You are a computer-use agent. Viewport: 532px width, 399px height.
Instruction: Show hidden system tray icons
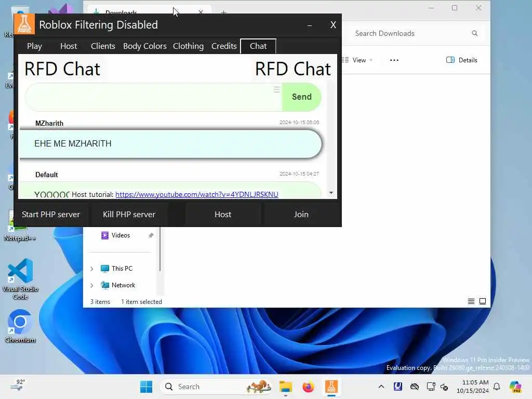point(381,387)
